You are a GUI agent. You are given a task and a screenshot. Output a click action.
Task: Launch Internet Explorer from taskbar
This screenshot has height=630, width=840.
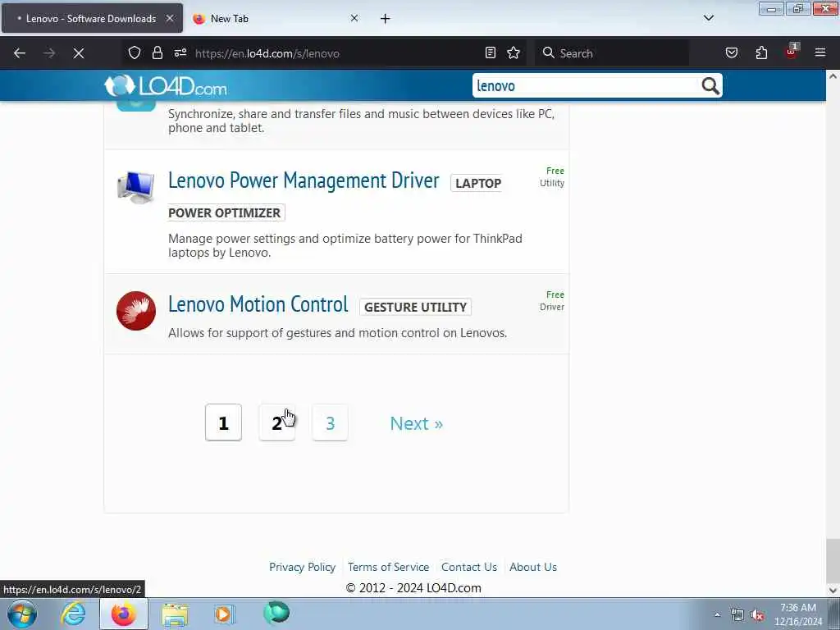tap(73, 614)
